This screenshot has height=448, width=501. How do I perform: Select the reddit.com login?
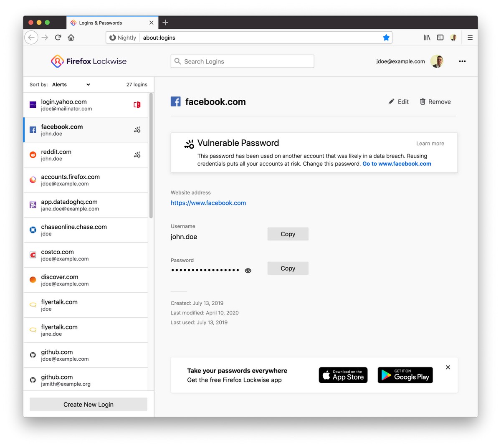(86, 155)
